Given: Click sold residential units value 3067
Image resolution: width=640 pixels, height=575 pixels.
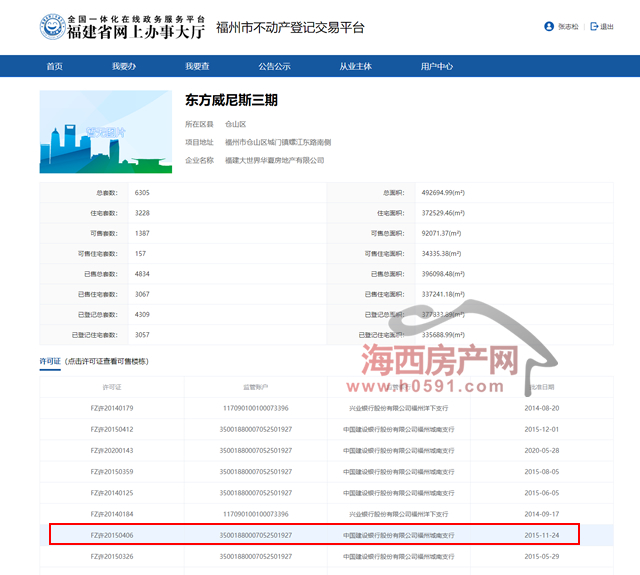Looking at the screenshot, I should [x=142, y=294].
